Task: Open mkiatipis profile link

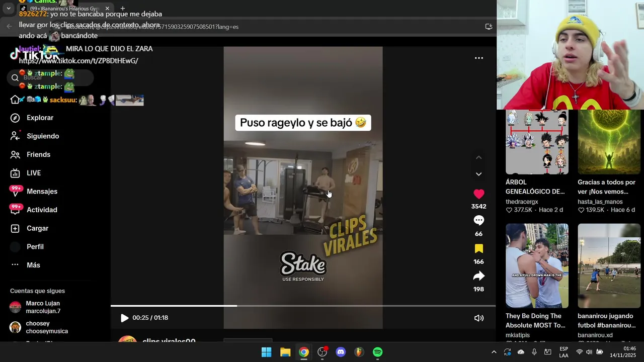Action: coord(518,335)
